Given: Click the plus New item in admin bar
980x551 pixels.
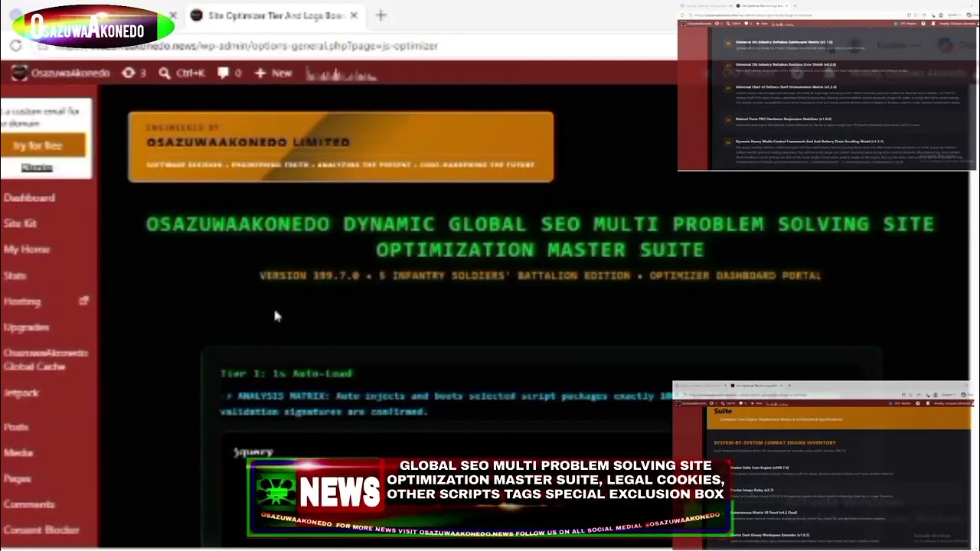Looking at the screenshot, I should tap(273, 73).
